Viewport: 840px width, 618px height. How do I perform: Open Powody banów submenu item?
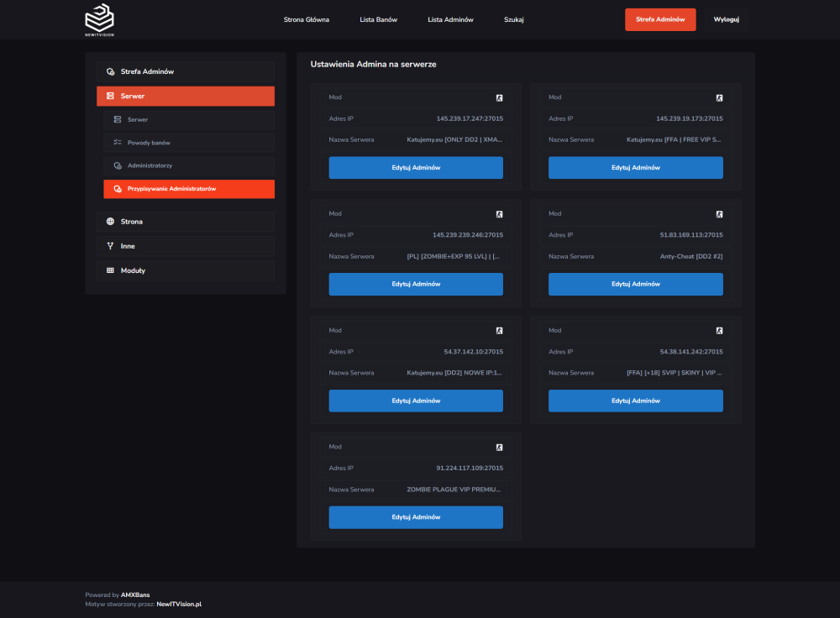189,143
